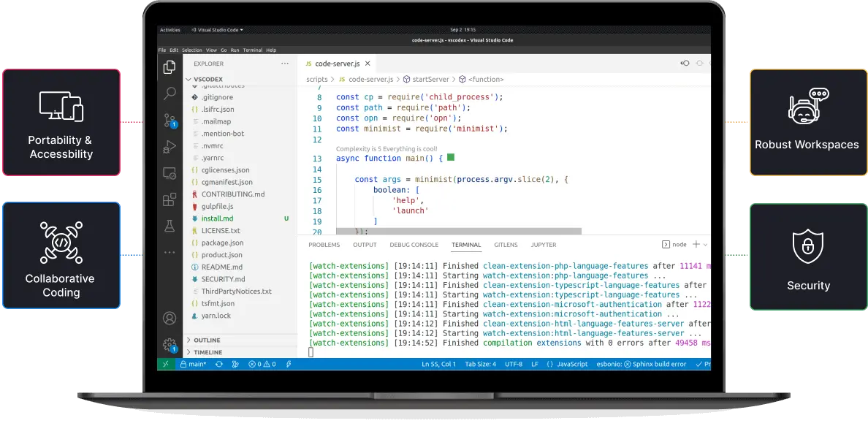
Task: Click the startServer breadcrumb segment
Action: point(426,80)
